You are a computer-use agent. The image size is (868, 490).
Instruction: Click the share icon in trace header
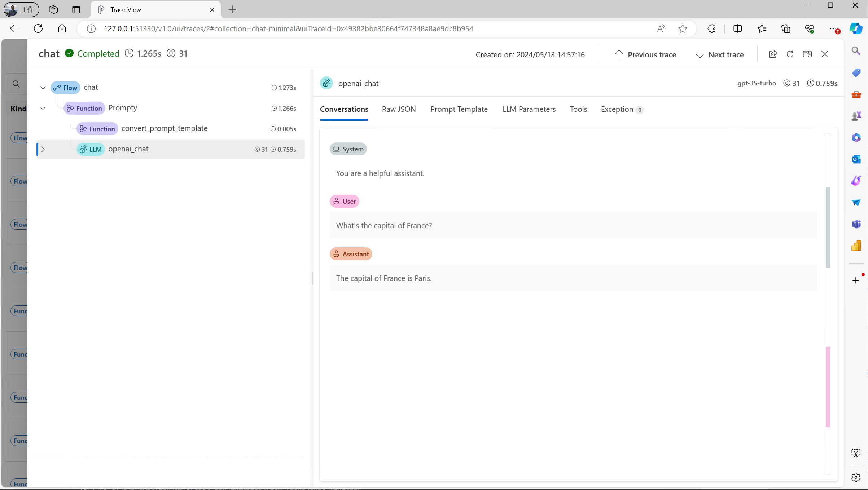point(772,54)
